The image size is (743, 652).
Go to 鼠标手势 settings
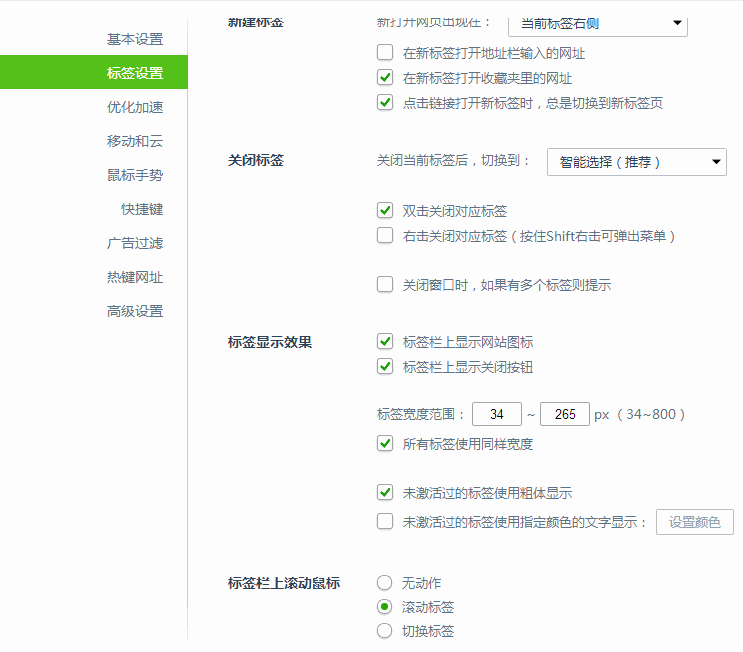pyautogui.click(x=135, y=175)
